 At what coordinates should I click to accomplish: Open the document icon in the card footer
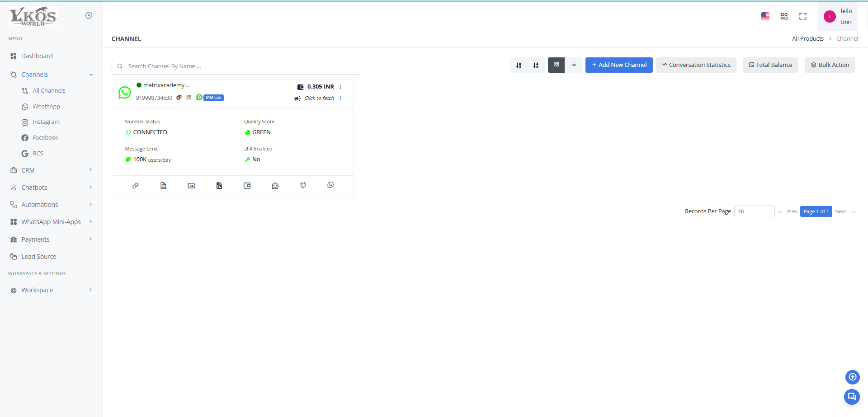(163, 186)
